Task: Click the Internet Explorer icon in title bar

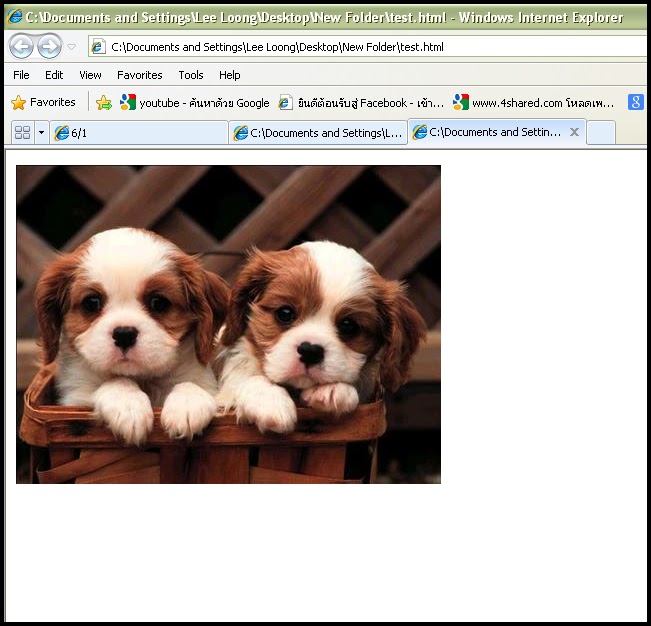Action: click(15, 17)
